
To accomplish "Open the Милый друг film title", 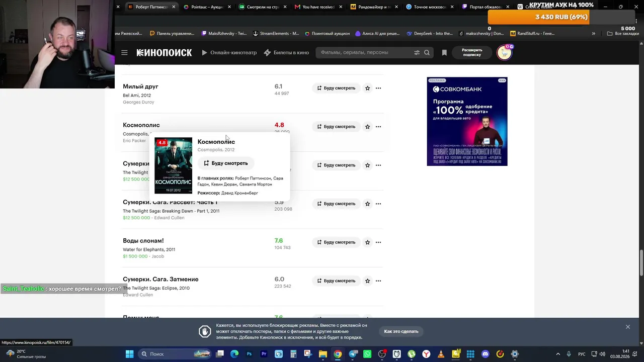I will (140, 86).
